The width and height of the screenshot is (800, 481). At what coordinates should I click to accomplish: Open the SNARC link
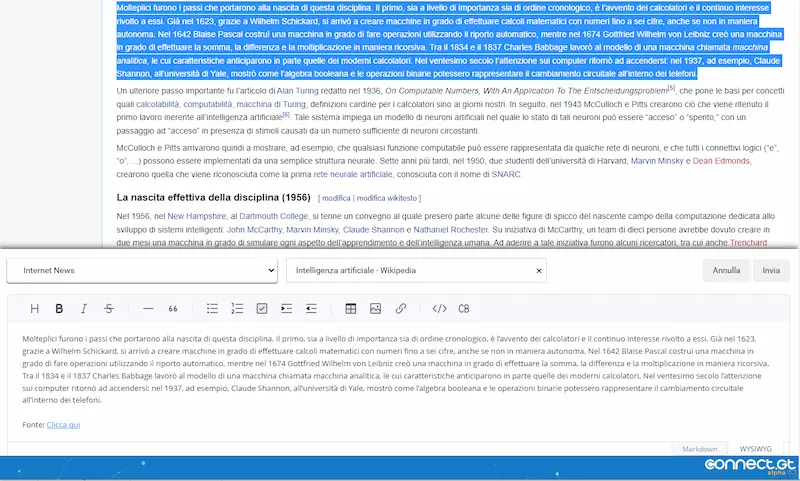(x=506, y=174)
